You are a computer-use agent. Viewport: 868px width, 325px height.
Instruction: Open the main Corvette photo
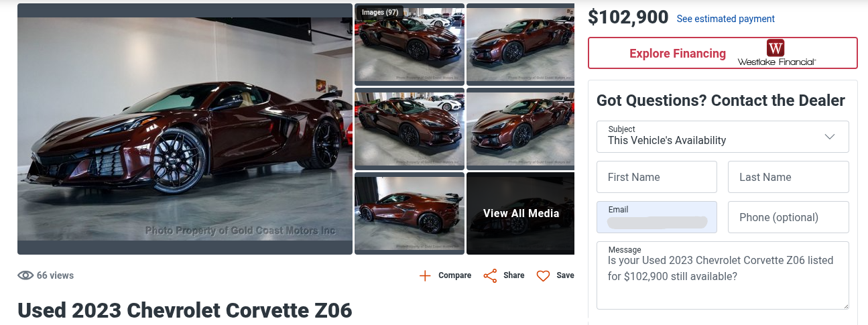pyautogui.click(x=185, y=129)
